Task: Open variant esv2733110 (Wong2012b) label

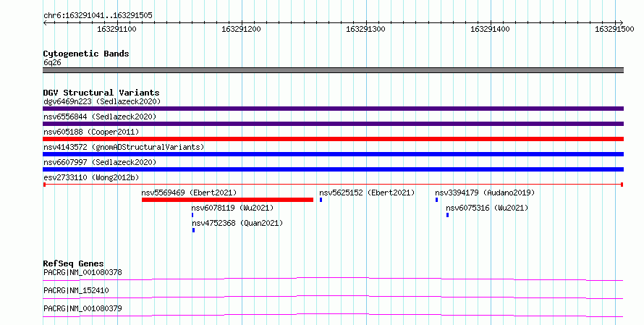Action: click(x=91, y=177)
